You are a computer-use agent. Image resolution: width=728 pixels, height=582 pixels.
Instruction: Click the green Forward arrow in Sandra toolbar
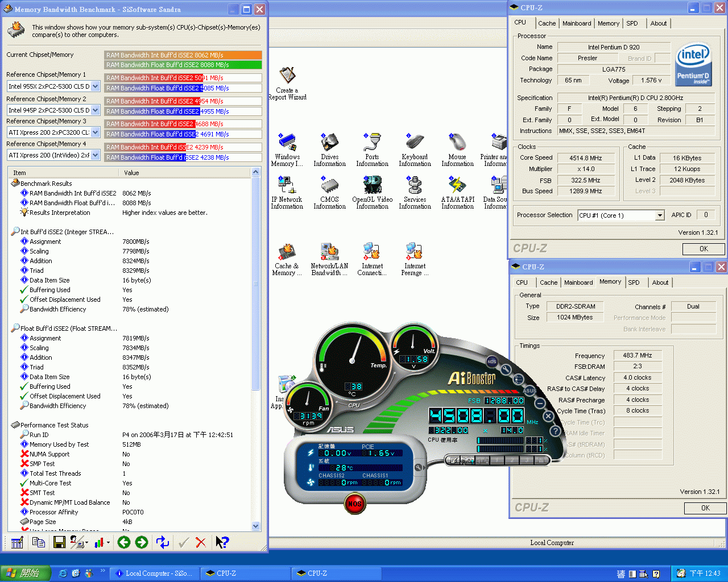pyautogui.click(x=142, y=543)
